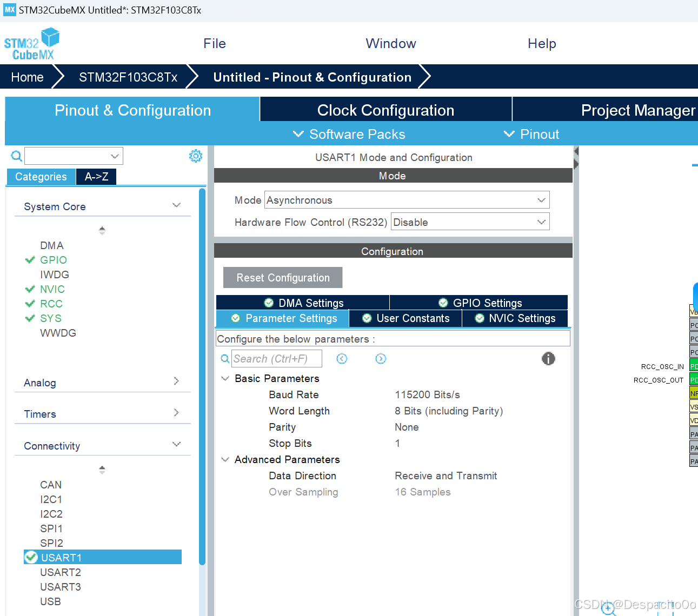Select I2C2 in Connectivity list
The height and width of the screenshot is (616, 698).
click(x=51, y=514)
